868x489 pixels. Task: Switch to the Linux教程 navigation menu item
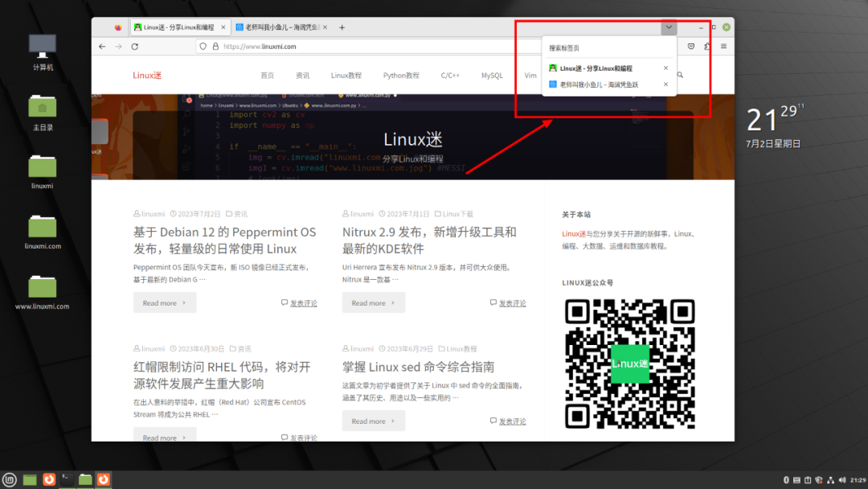click(346, 74)
